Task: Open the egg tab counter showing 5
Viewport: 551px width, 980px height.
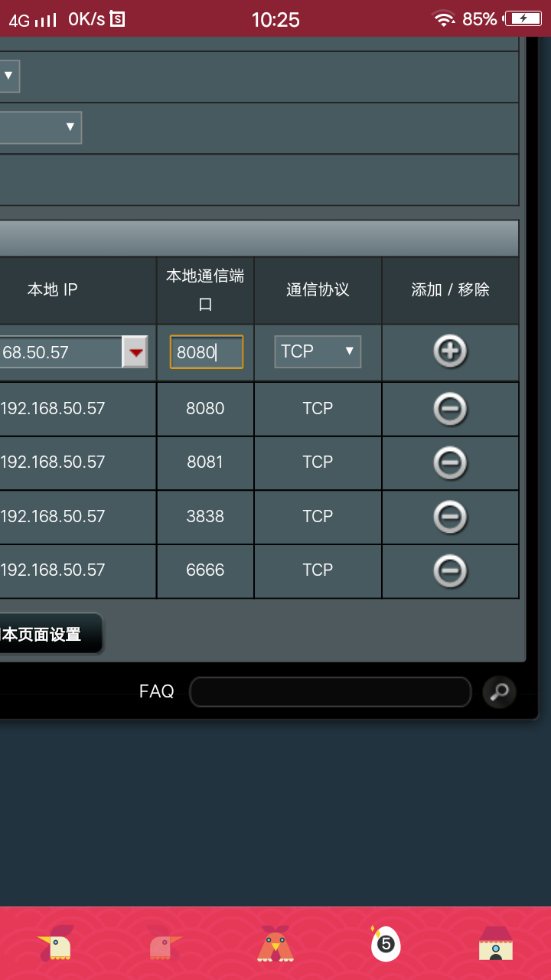Action: coord(385,943)
